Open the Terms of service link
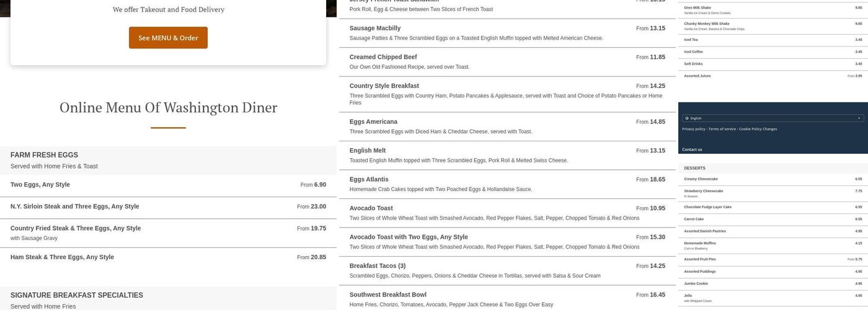 coord(722,129)
